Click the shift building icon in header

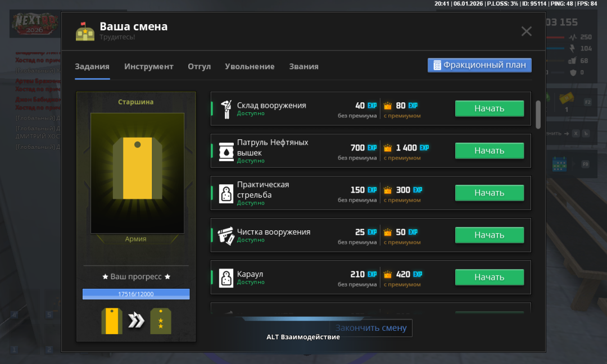point(85,31)
